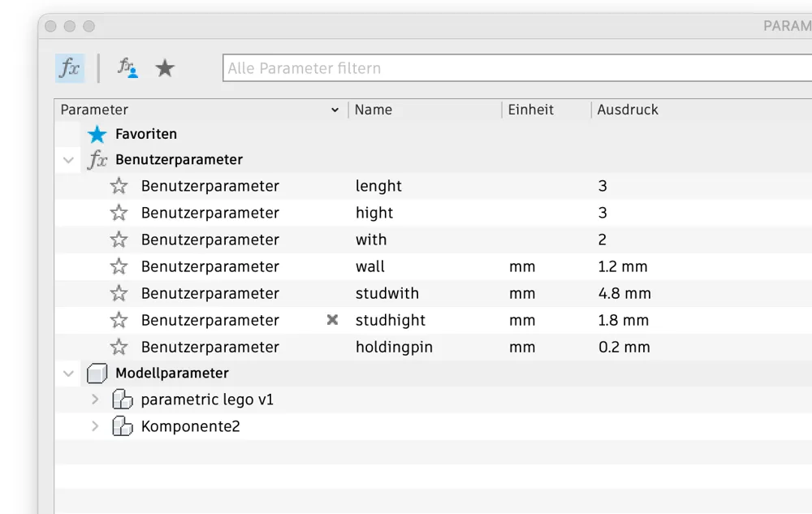Click the Modellparameter cube icon
Screen dimensions: 812x514
coord(97,374)
